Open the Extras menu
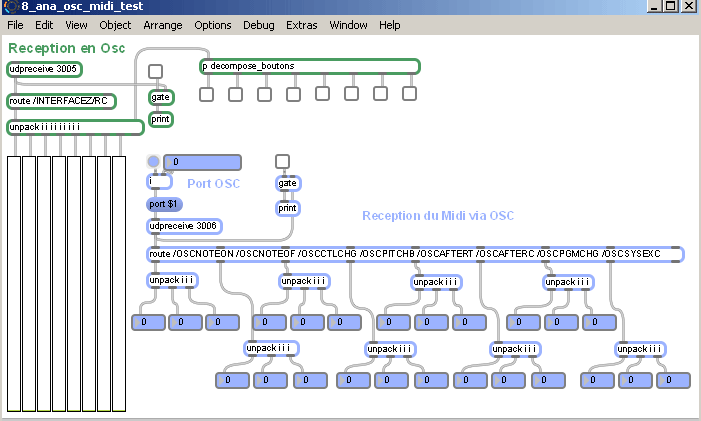The image size is (701, 421). (302, 24)
